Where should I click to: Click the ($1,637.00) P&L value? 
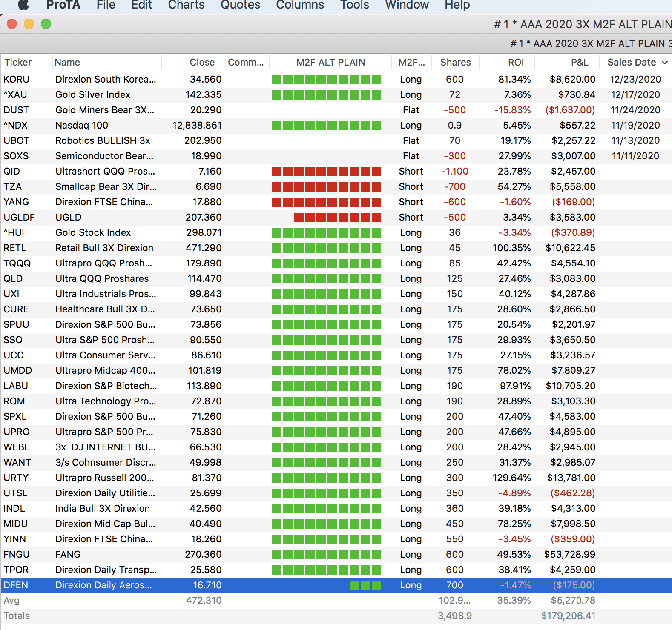coord(570,110)
